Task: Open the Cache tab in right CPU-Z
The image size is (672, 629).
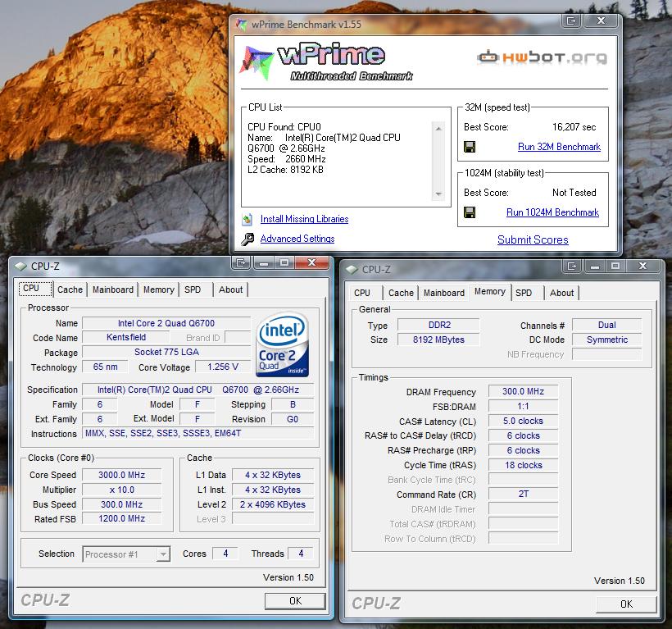Action: pos(401,293)
